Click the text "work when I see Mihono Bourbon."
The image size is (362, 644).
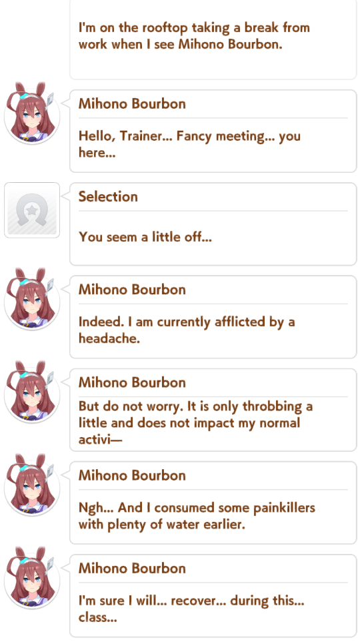(x=181, y=44)
